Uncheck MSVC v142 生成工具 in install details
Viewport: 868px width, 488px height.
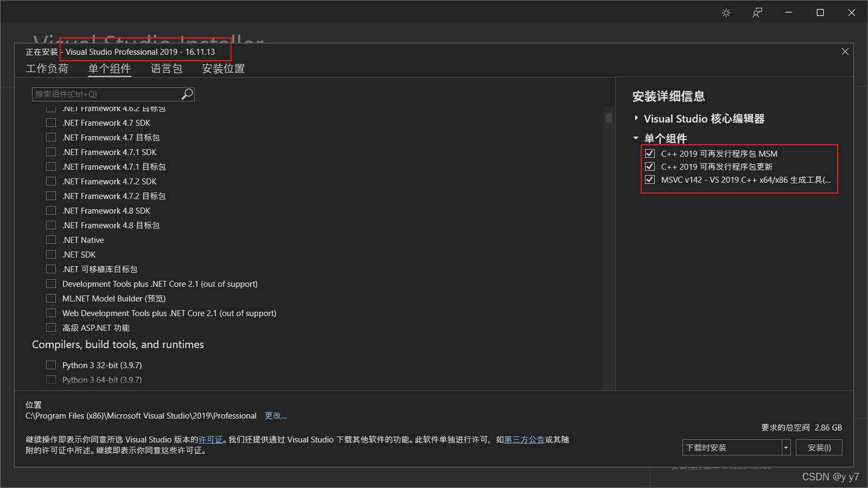click(649, 179)
